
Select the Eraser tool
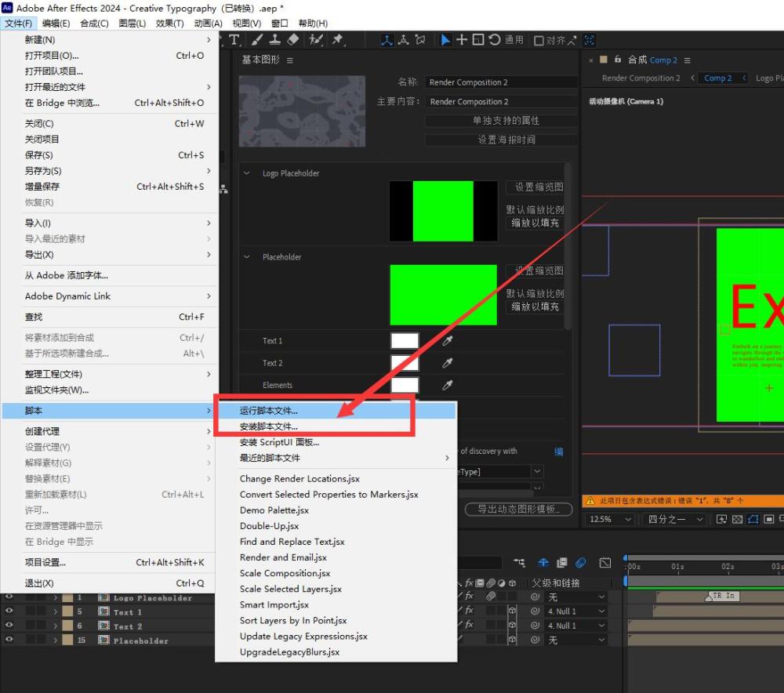293,39
